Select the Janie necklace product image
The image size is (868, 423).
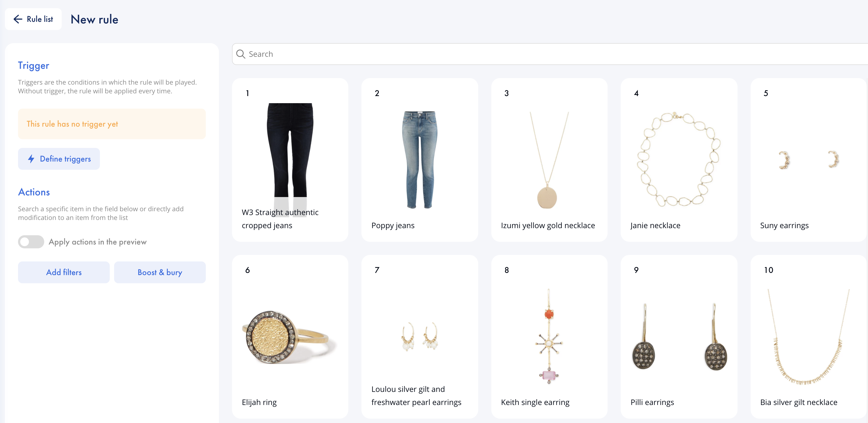click(679, 159)
